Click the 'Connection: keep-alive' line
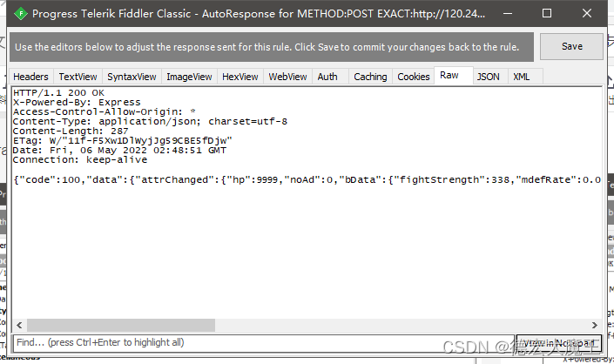 80,159
